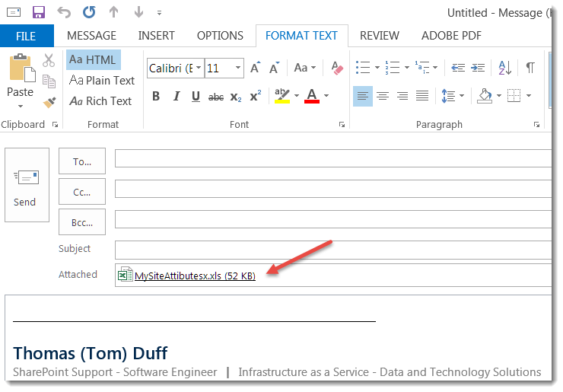Open Font dialog launcher

342,125
